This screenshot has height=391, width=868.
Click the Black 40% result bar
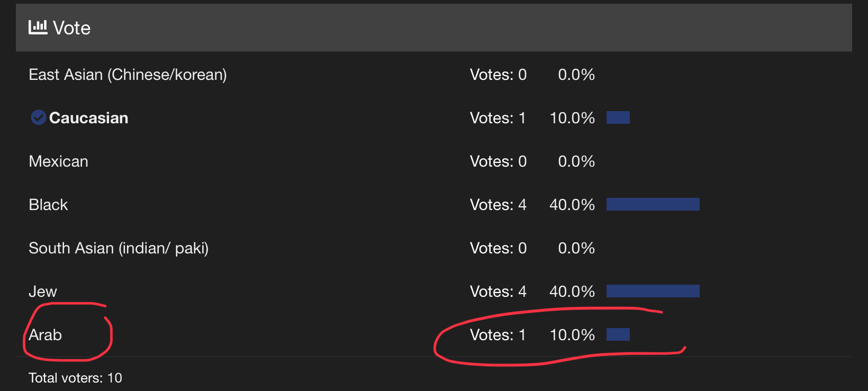point(653,204)
